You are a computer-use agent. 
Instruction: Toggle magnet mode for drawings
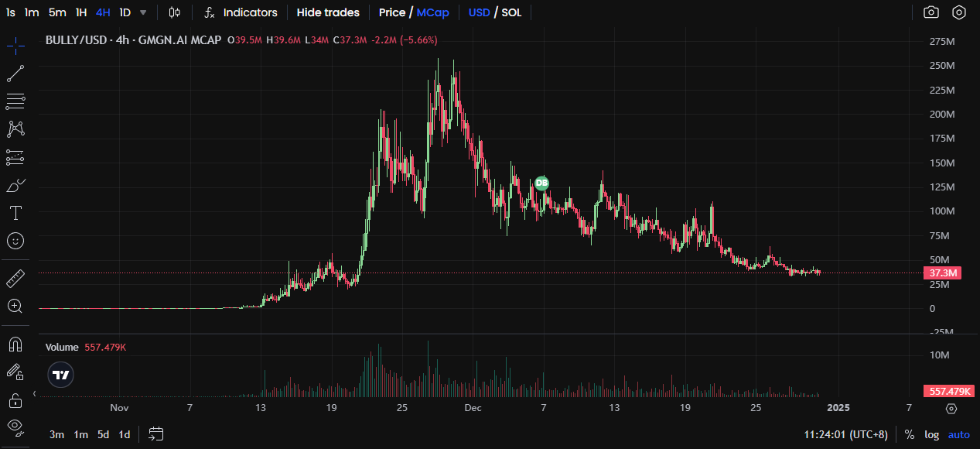pos(15,344)
